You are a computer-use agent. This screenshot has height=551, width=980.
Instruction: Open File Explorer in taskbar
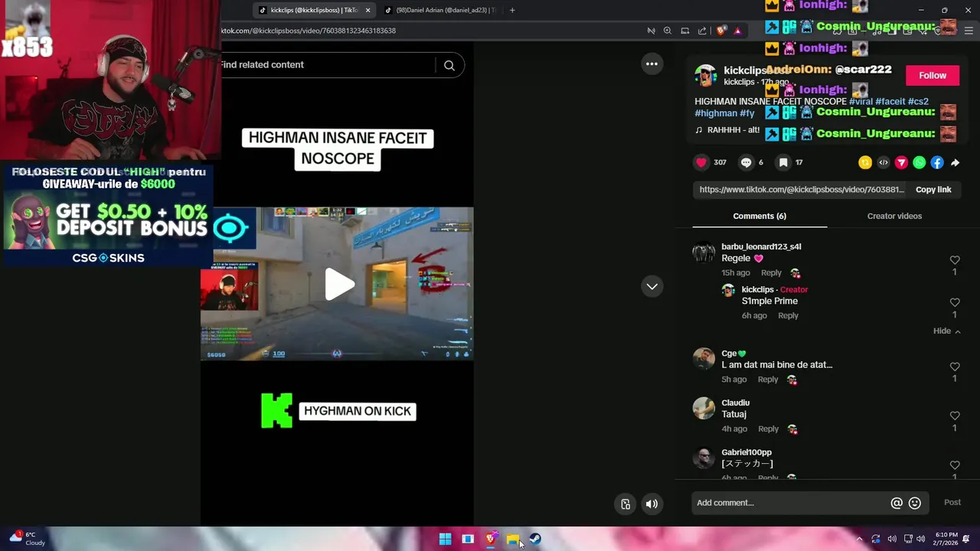point(512,539)
